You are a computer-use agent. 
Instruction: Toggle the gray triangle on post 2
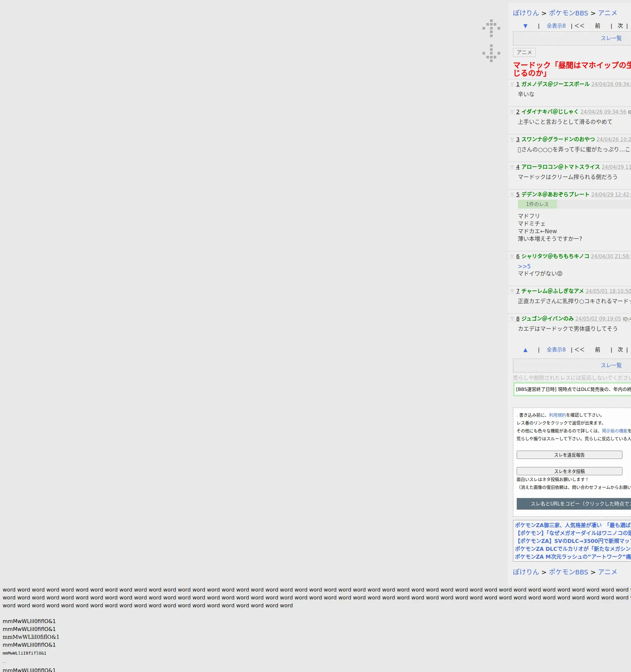tap(512, 112)
